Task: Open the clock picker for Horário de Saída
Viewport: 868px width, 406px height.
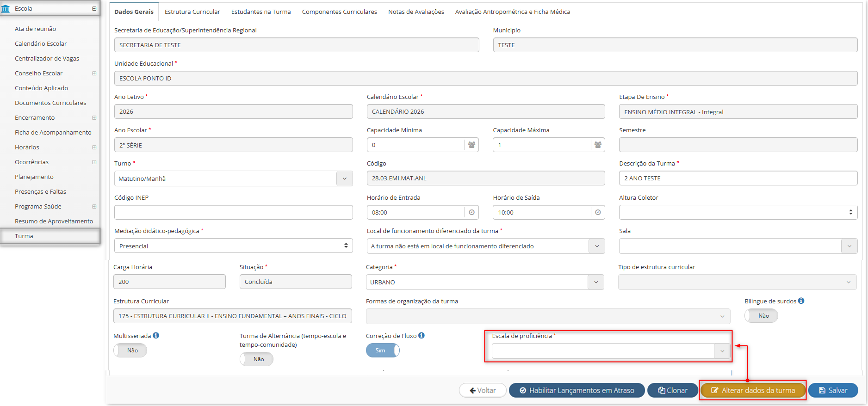Action: click(x=598, y=212)
